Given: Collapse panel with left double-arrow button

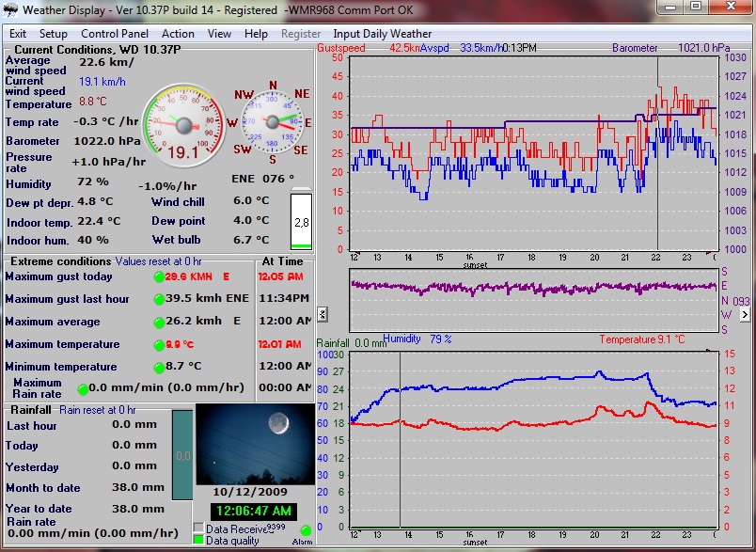Looking at the screenshot, I should pyautogui.click(x=323, y=314).
